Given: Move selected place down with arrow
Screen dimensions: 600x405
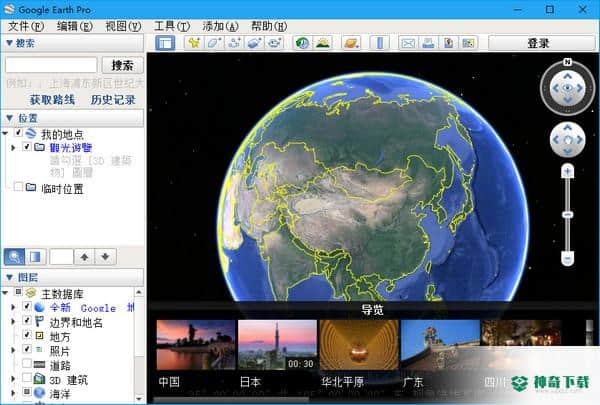Looking at the screenshot, I should (x=105, y=256).
